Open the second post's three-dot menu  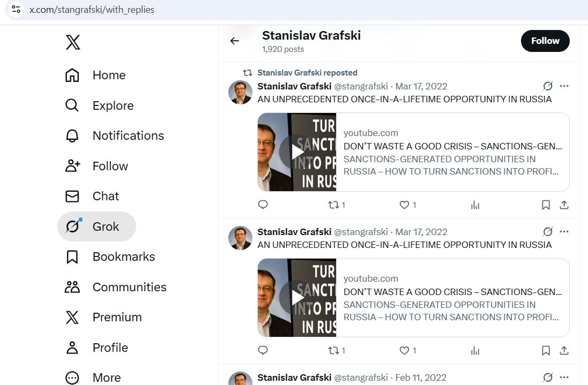tap(564, 232)
